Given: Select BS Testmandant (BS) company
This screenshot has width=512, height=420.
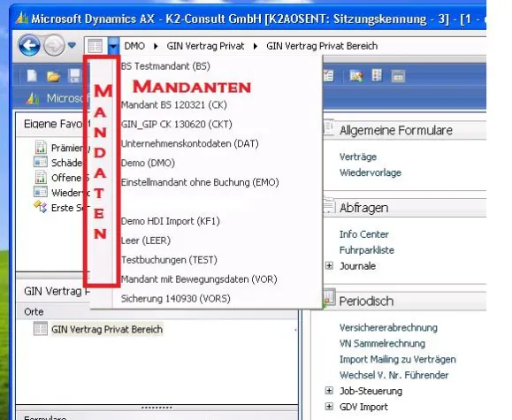Looking at the screenshot, I should 165,66.
